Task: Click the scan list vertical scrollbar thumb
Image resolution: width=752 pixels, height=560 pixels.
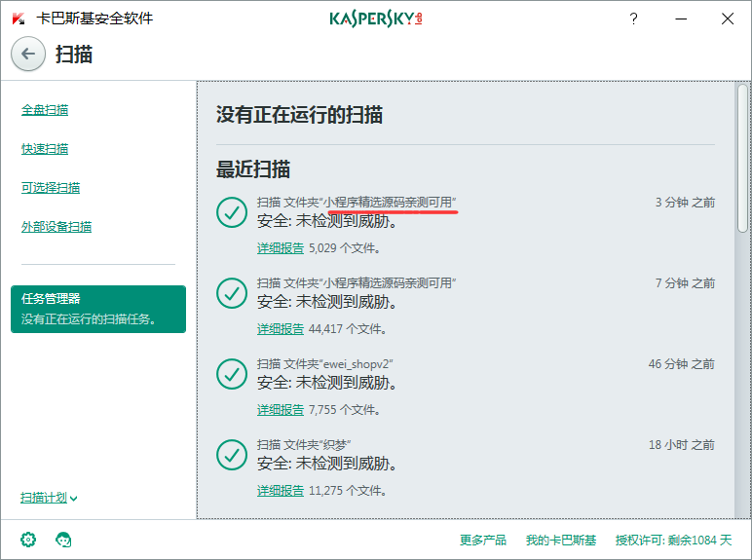Action: tap(743, 158)
